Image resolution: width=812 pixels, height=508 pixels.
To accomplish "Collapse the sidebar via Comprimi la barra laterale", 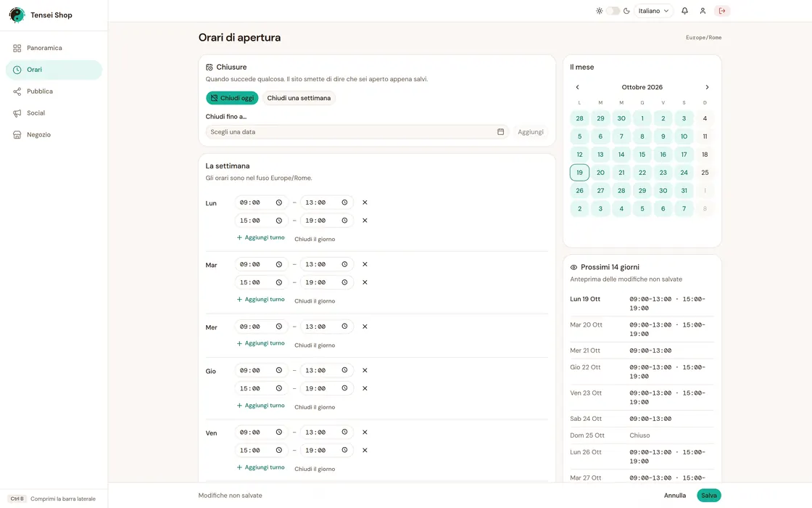I will click(53, 499).
